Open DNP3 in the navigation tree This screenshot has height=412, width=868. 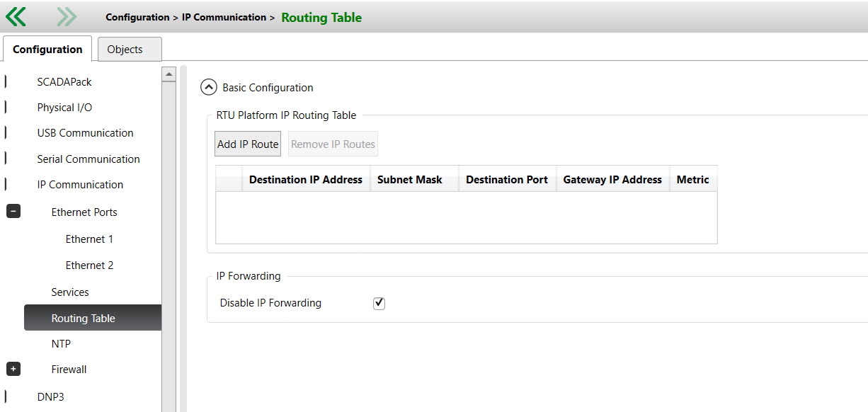50,396
